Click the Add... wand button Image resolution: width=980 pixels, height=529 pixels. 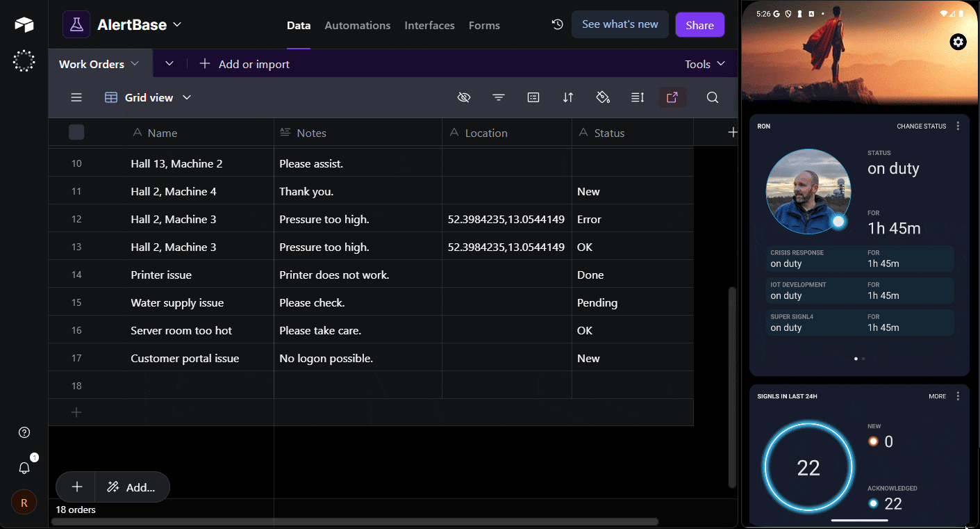pyautogui.click(x=132, y=487)
